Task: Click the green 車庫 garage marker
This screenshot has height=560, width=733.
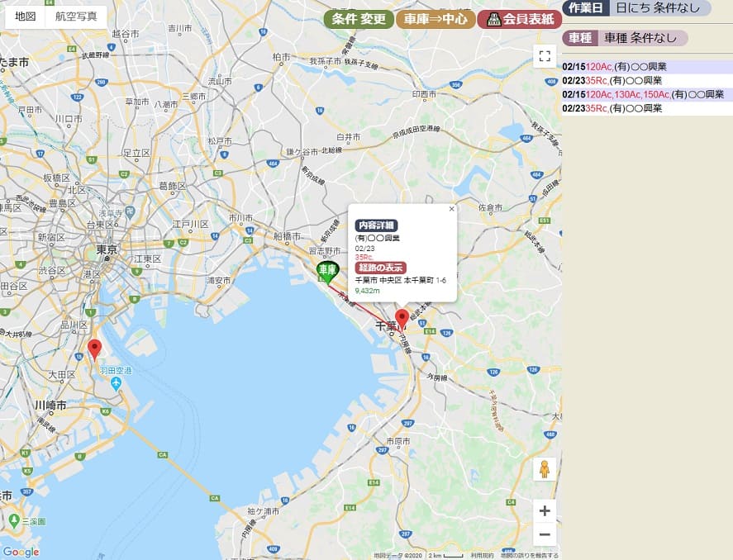Action: tap(328, 270)
